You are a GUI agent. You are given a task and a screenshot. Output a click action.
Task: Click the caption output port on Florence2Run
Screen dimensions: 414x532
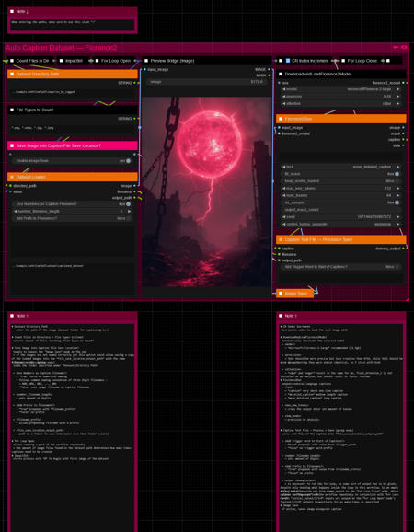[403, 140]
